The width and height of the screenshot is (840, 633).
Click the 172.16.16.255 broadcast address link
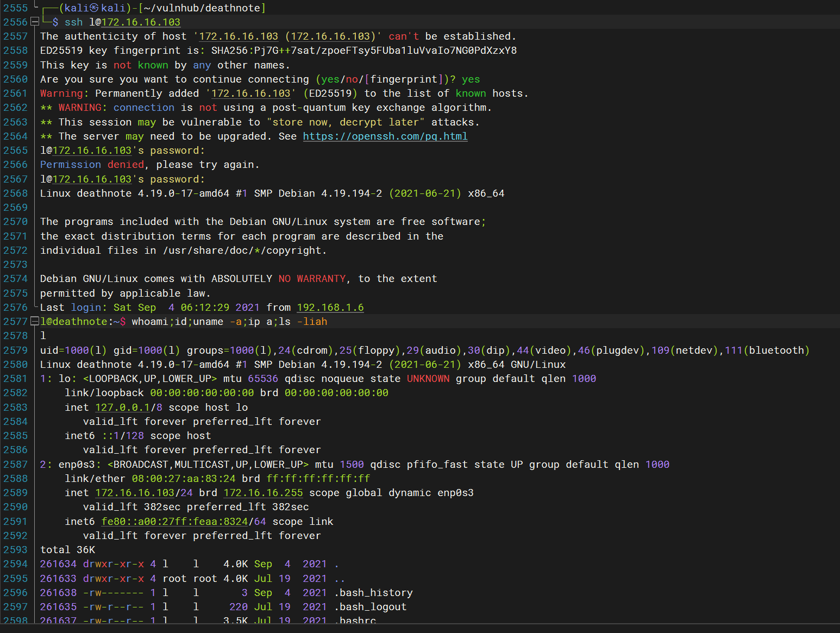pos(263,493)
